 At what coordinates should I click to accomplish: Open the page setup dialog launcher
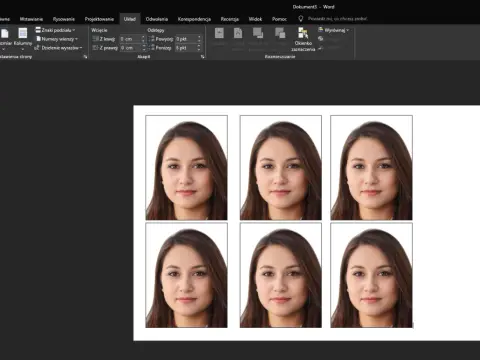click(85, 57)
